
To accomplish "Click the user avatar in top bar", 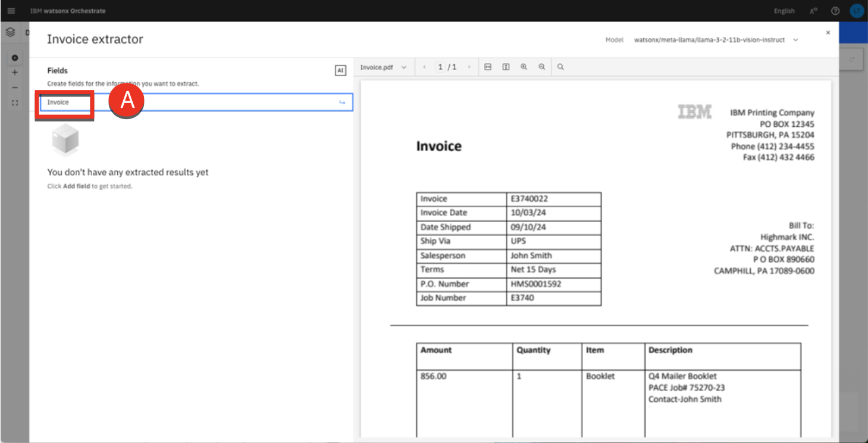I will 856,11.
